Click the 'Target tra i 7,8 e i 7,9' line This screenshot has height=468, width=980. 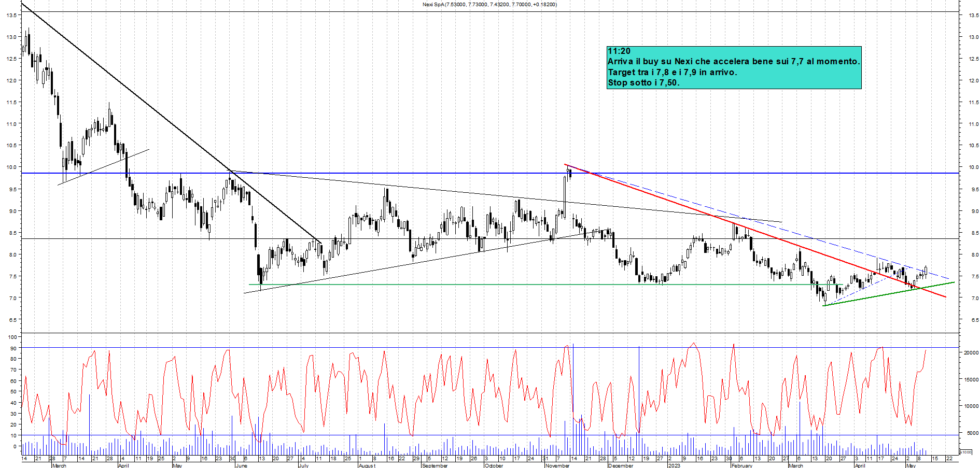[x=672, y=72]
